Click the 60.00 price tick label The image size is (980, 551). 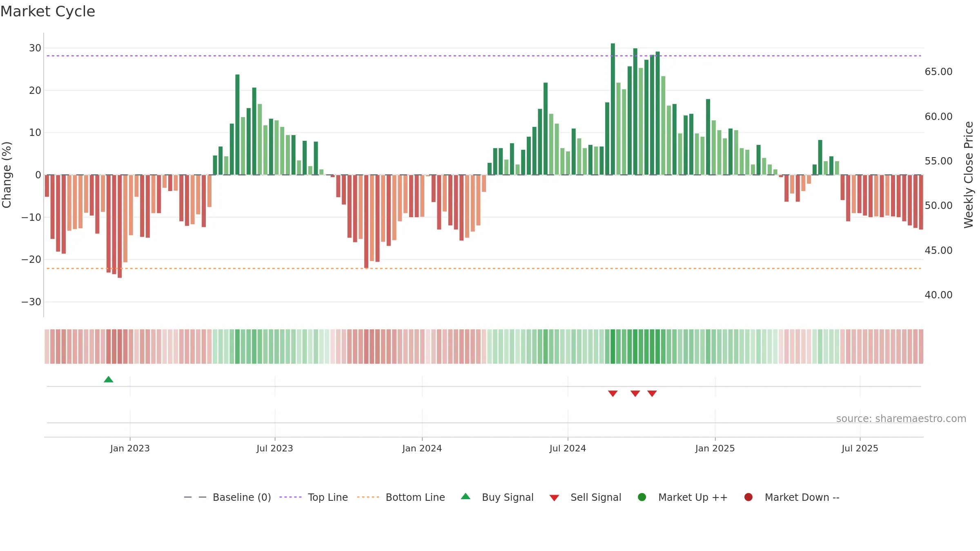(938, 117)
